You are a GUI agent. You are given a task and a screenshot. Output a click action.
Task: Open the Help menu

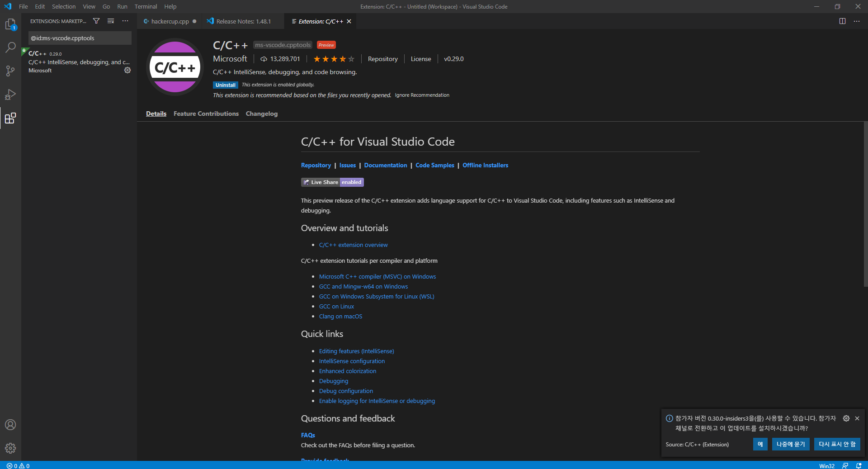click(170, 6)
